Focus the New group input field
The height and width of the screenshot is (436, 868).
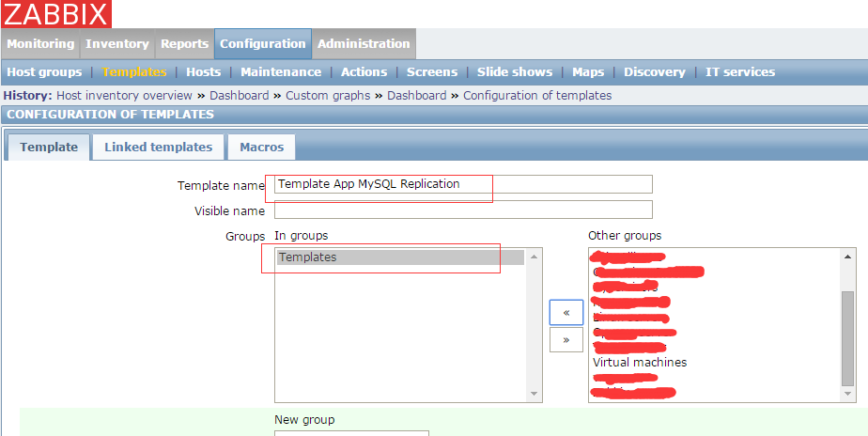pos(351,433)
